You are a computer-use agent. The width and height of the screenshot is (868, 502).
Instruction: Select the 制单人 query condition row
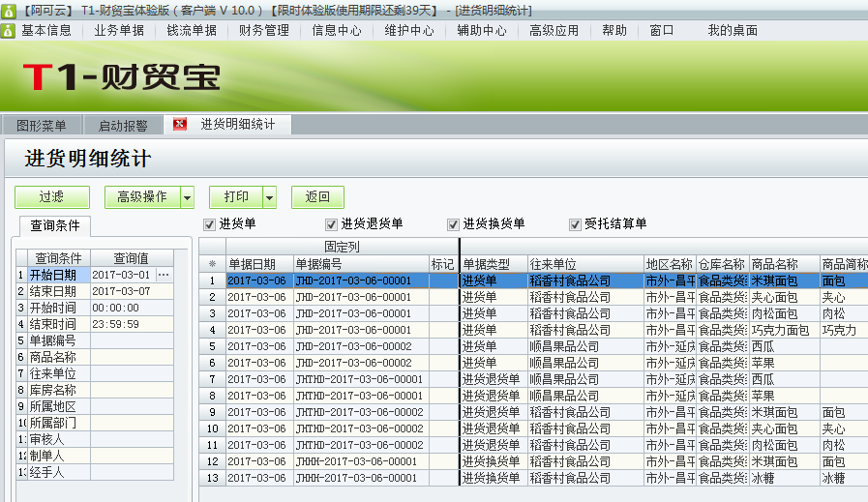coord(95,456)
